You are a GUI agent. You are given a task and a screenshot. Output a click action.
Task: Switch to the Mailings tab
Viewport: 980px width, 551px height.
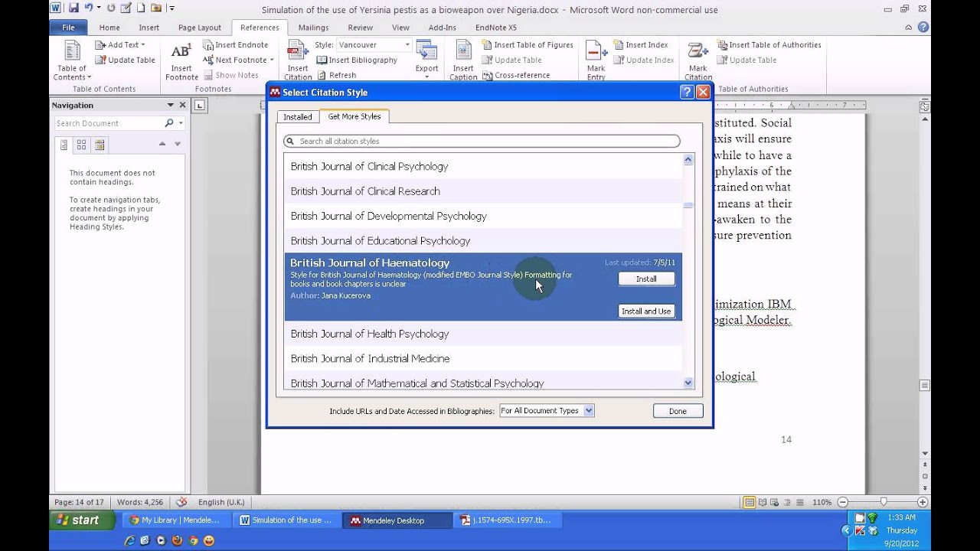click(x=313, y=28)
